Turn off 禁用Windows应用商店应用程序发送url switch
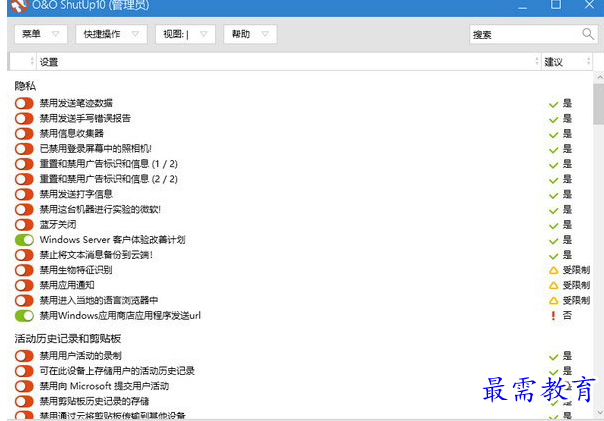This screenshot has width=604, height=421. (24, 315)
